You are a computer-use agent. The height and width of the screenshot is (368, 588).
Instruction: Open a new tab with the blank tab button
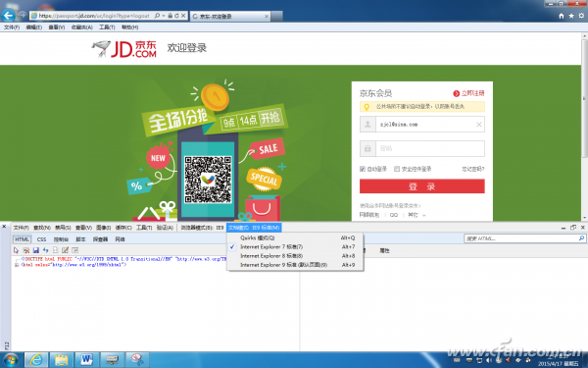point(276,16)
